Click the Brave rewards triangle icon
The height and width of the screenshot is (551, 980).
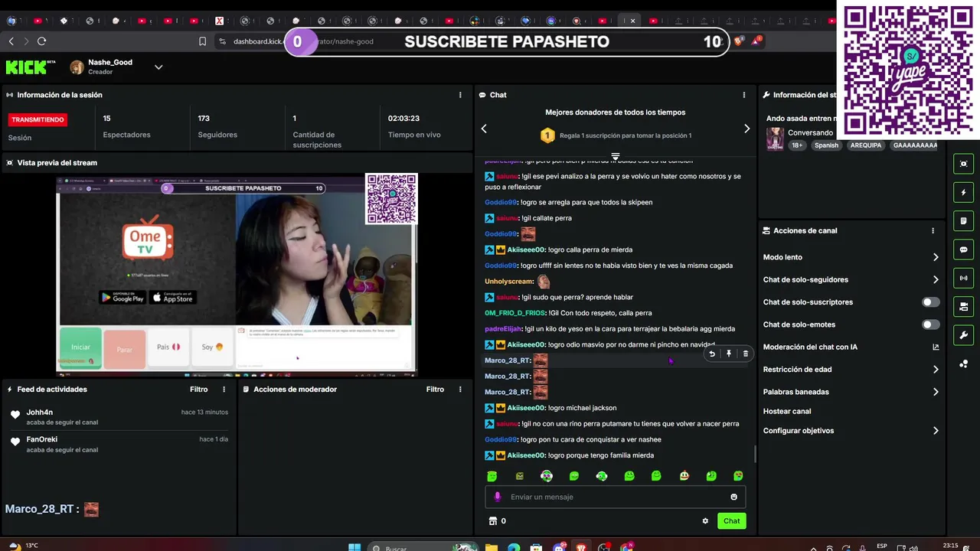coord(756,41)
